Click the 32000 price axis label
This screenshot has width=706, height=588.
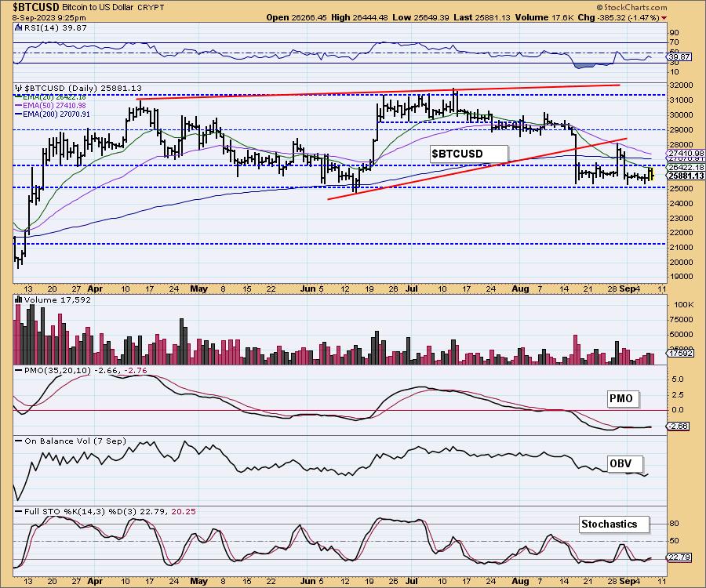[x=681, y=85]
